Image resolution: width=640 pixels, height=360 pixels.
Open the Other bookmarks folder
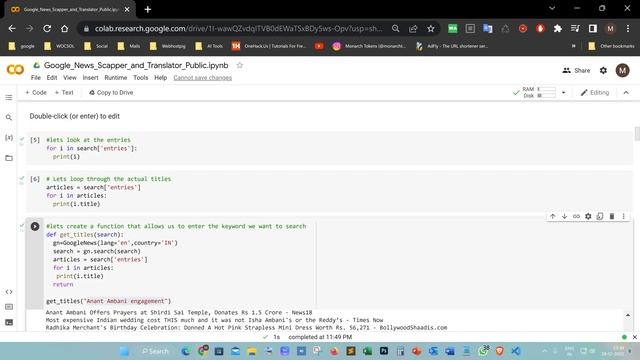(611, 46)
